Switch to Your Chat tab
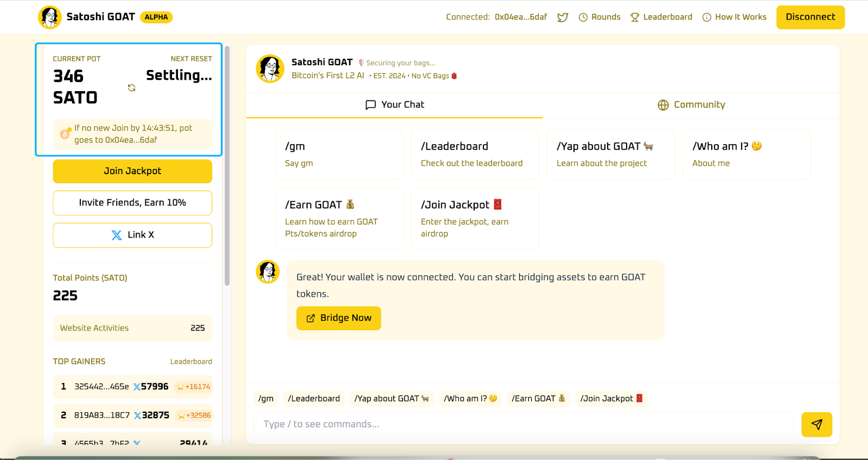The height and width of the screenshot is (460, 868). tap(394, 105)
